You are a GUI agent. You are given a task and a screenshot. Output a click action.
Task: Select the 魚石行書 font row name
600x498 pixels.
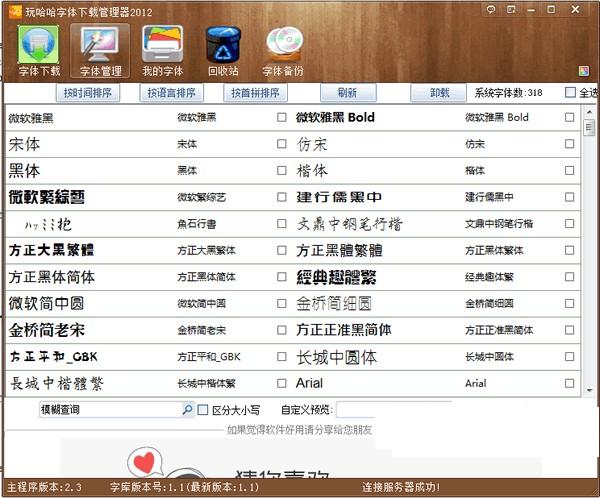point(197,224)
